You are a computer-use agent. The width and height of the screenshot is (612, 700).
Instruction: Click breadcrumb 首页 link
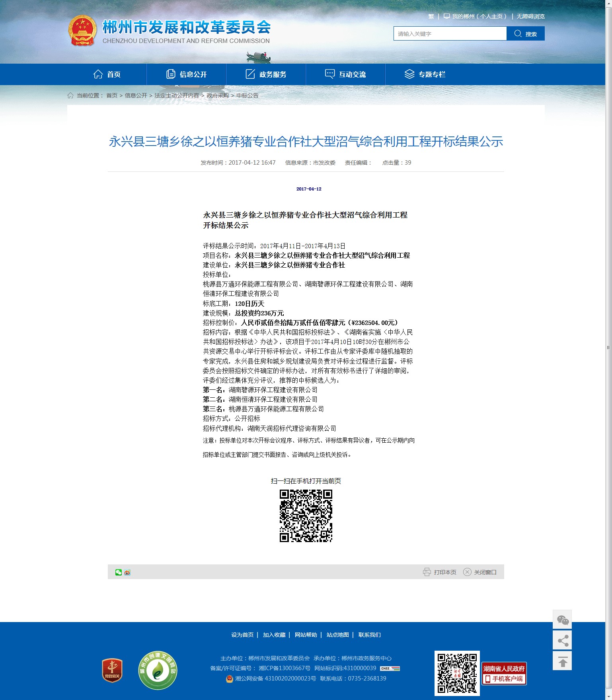point(112,95)
